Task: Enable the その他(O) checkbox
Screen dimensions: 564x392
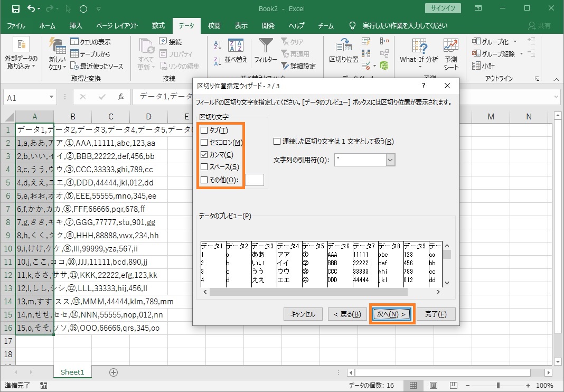Action: [204, 180]
